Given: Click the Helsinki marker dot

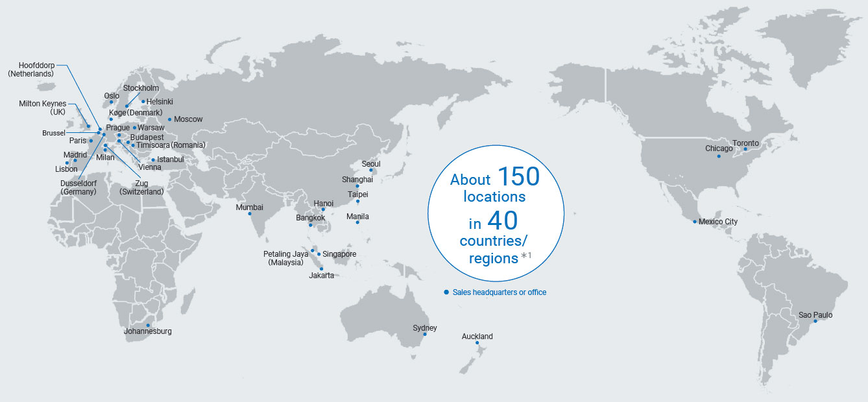Looking at the screenshot, I should point(143,101).
